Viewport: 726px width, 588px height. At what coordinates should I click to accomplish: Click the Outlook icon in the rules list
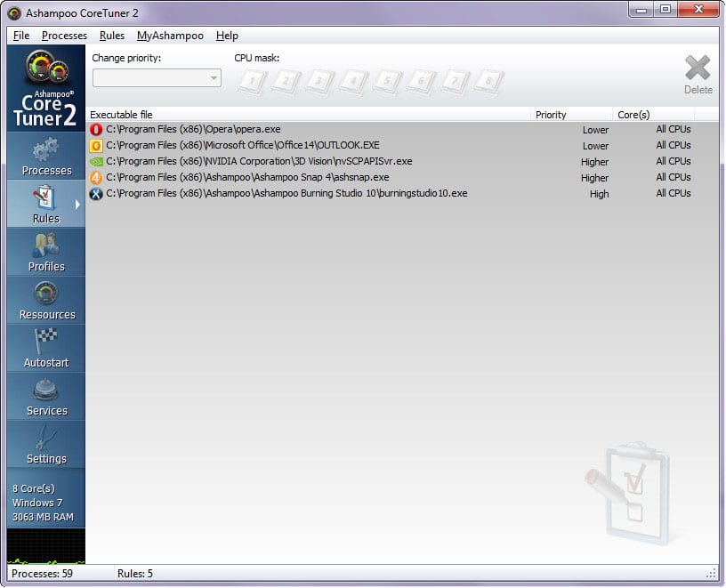pyautogui.click(x=96, y=146)
